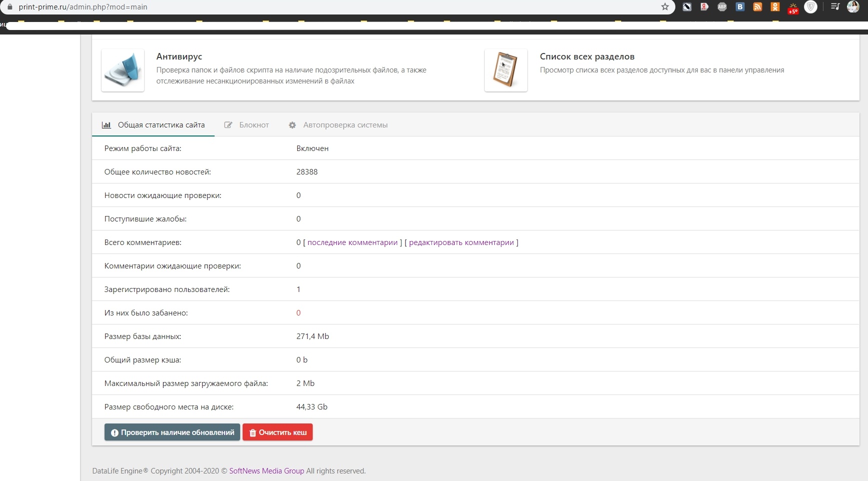Screen dimensions: 868x481
Task: Click the max upload size value 2 Mb
Action: (x=305, y=383)
